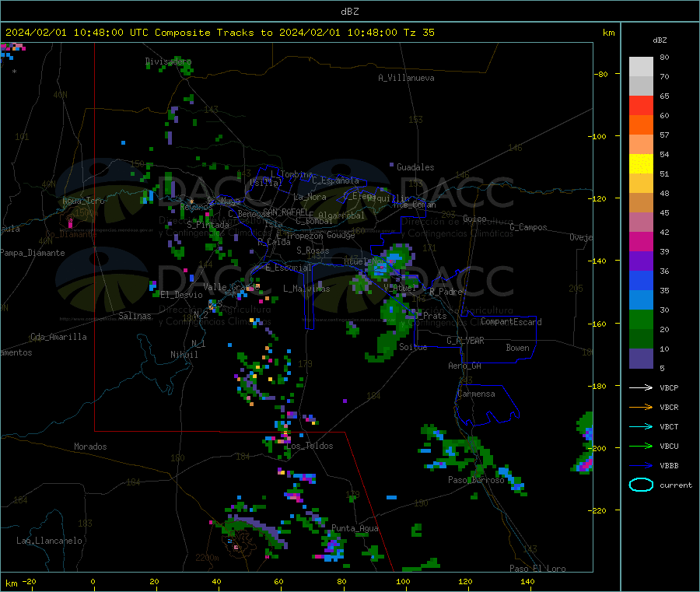Click the '-140' km tick on right axis
Viewport: 700px width, 592px height.
599,261
